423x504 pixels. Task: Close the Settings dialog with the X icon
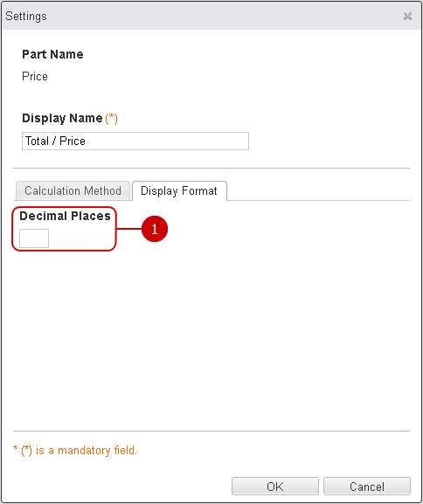pos(407,16)
